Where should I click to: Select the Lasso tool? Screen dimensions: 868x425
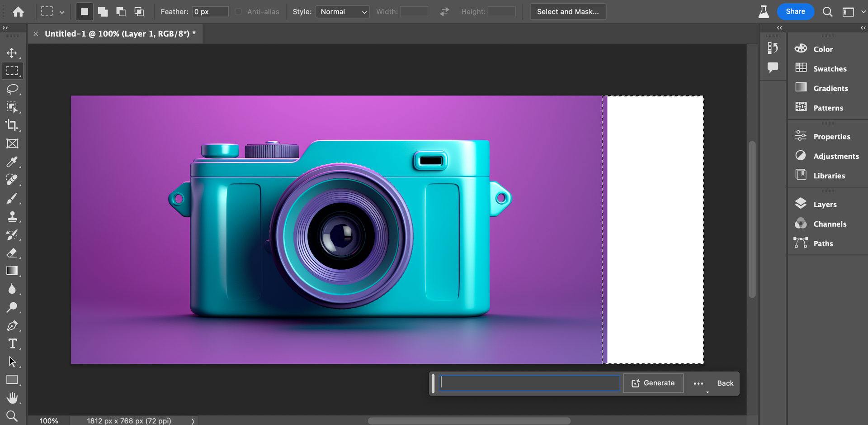tap(12, 89)
